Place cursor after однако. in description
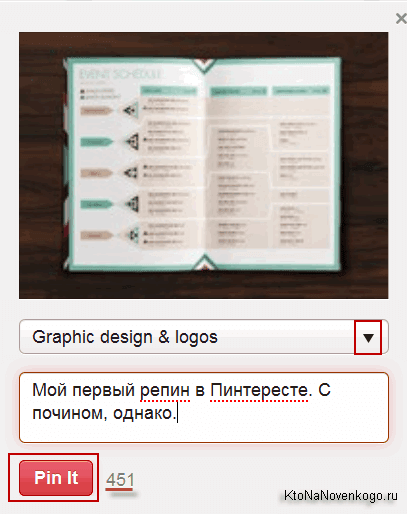 tap(177, 413)
